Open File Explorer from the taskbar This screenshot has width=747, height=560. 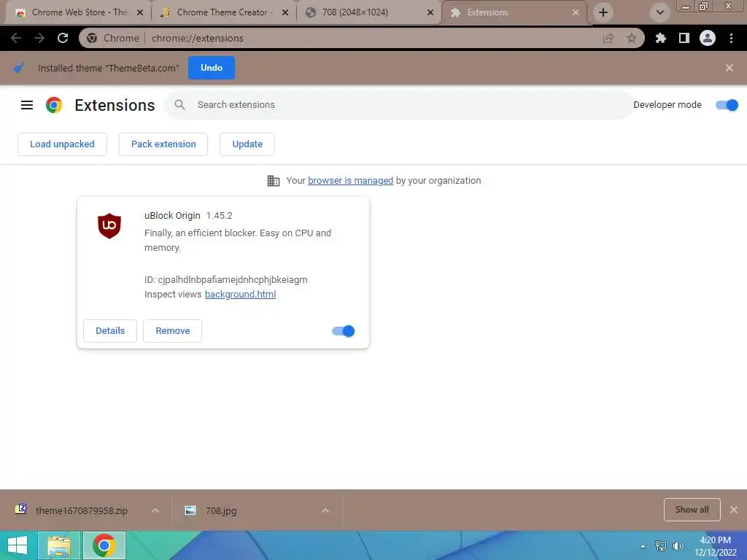(x=59, y=545)
